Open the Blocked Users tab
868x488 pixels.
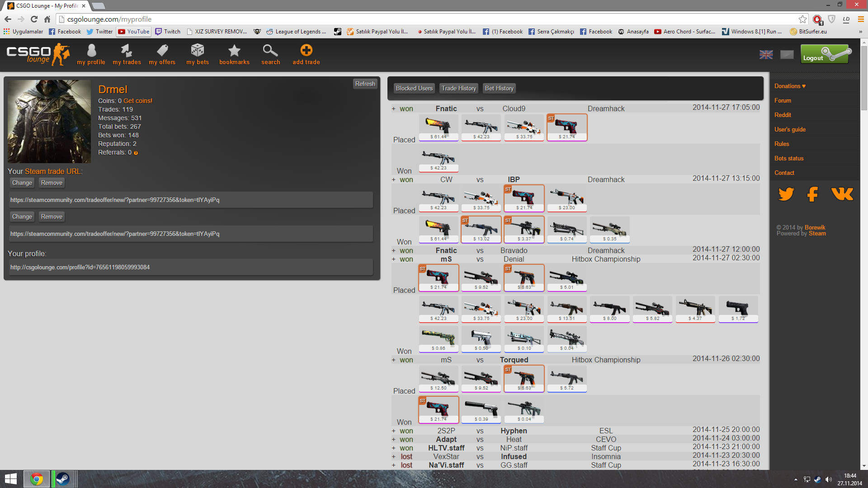(x=414, y=89)
